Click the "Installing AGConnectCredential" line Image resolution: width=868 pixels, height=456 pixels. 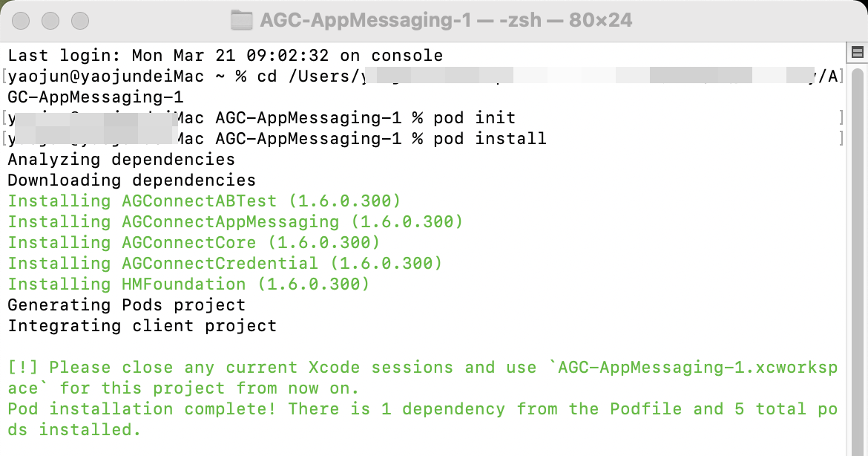[x=225, y=264]
